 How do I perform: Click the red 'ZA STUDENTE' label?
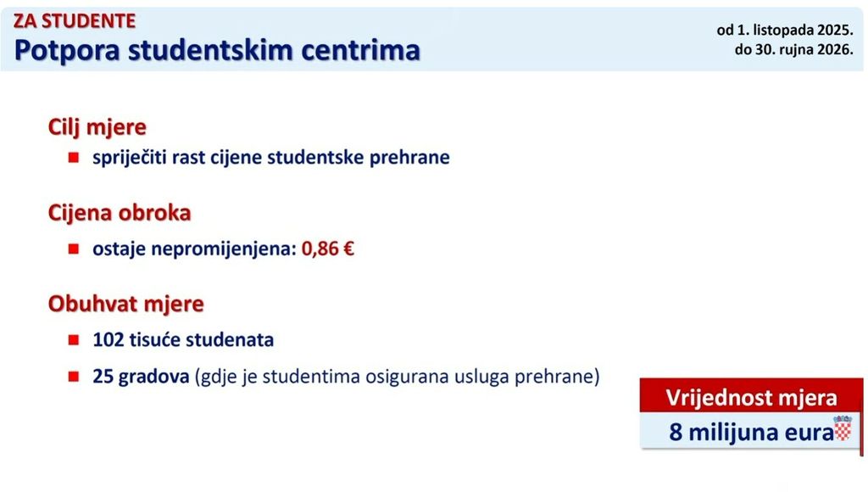[74, 20]
